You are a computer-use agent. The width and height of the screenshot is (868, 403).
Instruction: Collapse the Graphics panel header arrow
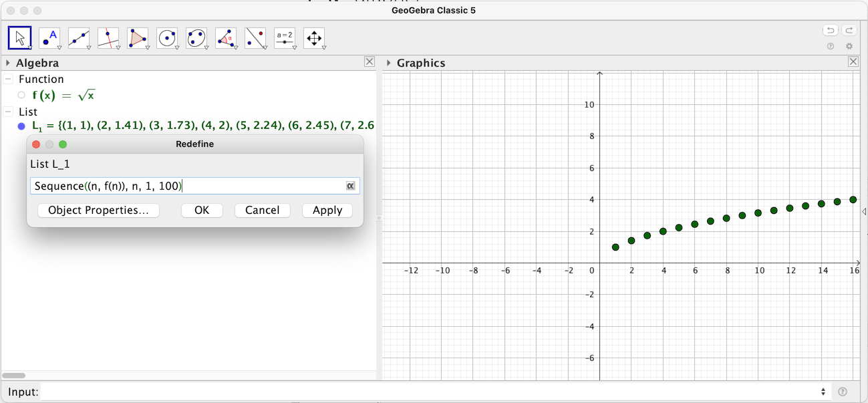[388, 63]
